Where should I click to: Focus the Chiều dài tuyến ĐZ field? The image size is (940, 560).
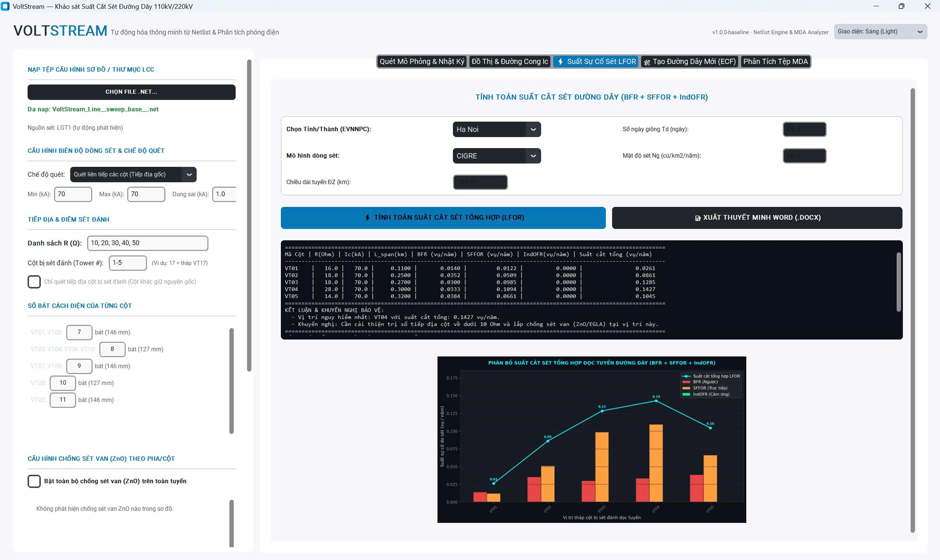tap(480, 182)
